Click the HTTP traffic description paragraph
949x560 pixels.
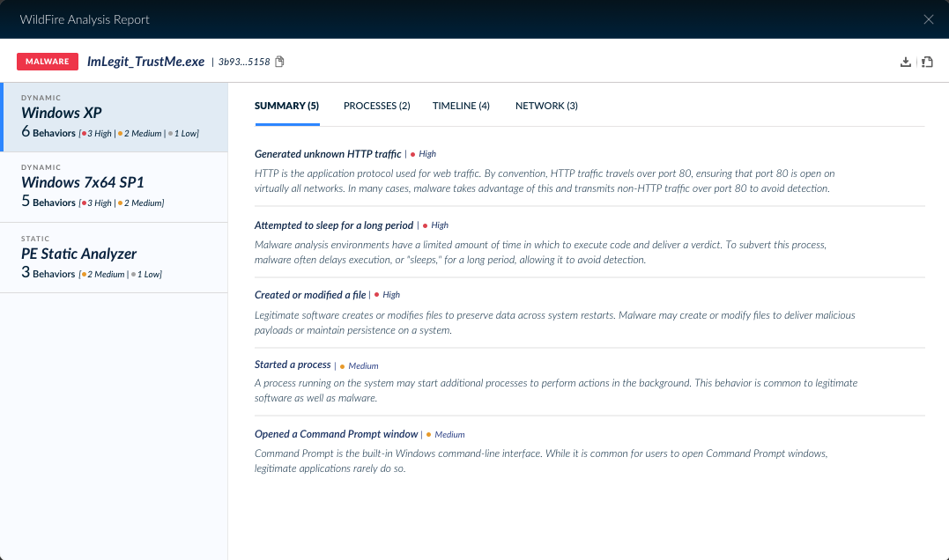point(545,181)
